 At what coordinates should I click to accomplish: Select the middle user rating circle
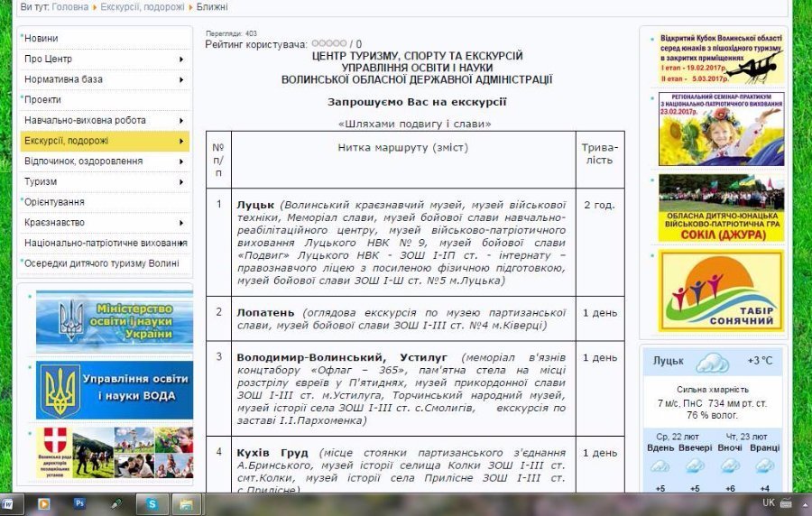coord(328,43)
